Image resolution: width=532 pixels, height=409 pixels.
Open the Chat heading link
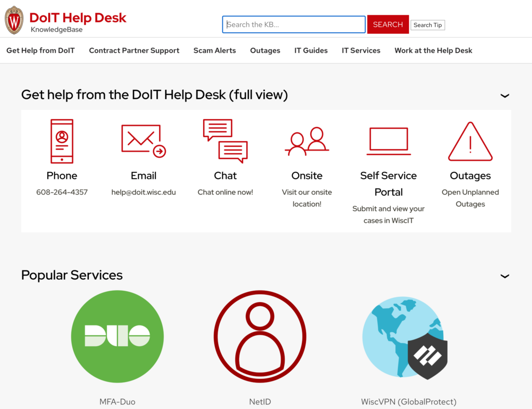(x=225, y=175)
